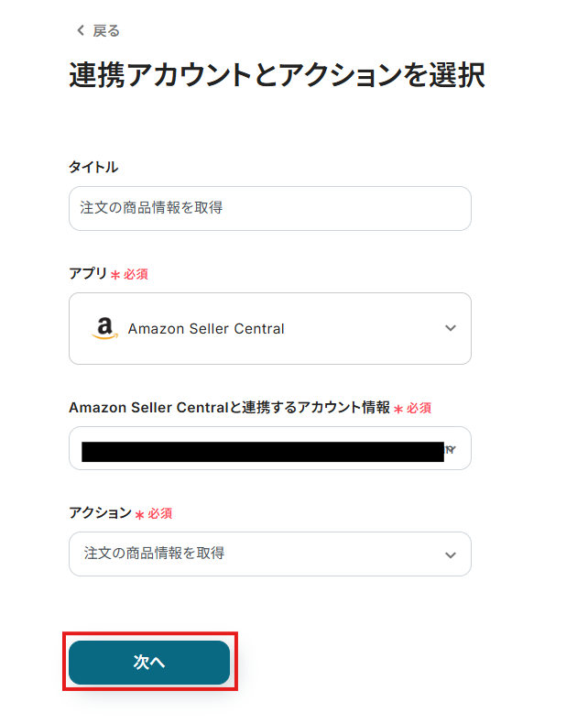Click the アクション field label
The image size is (588, 724).
[100, 512]
